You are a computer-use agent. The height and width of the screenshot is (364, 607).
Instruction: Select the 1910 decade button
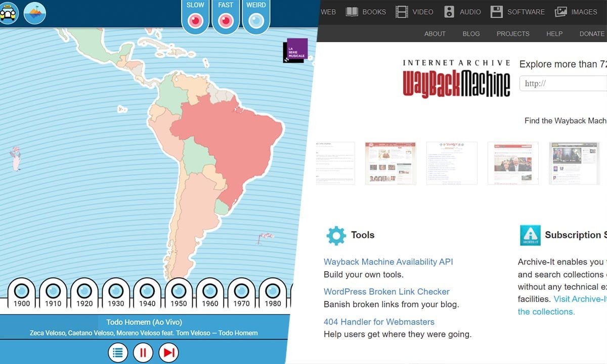[x=53, y=293]
